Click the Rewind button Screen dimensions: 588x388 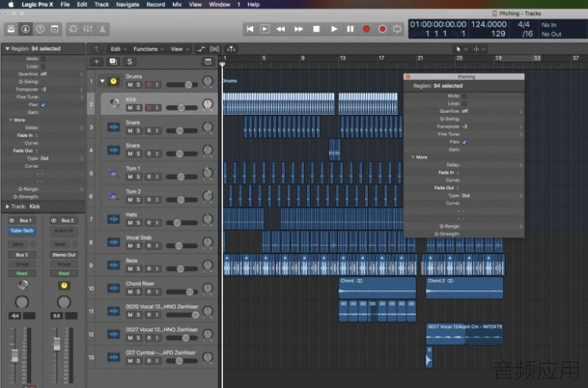281,29
